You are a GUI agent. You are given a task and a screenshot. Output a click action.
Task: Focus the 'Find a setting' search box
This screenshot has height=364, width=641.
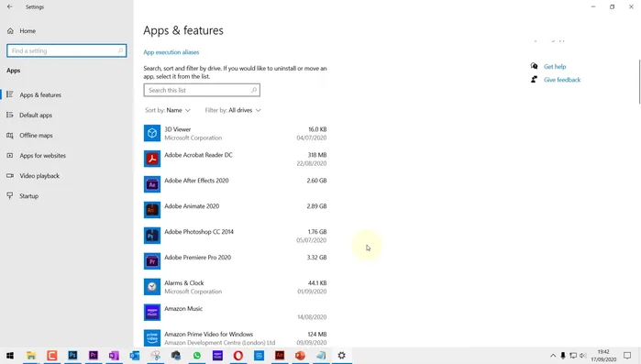67,50
